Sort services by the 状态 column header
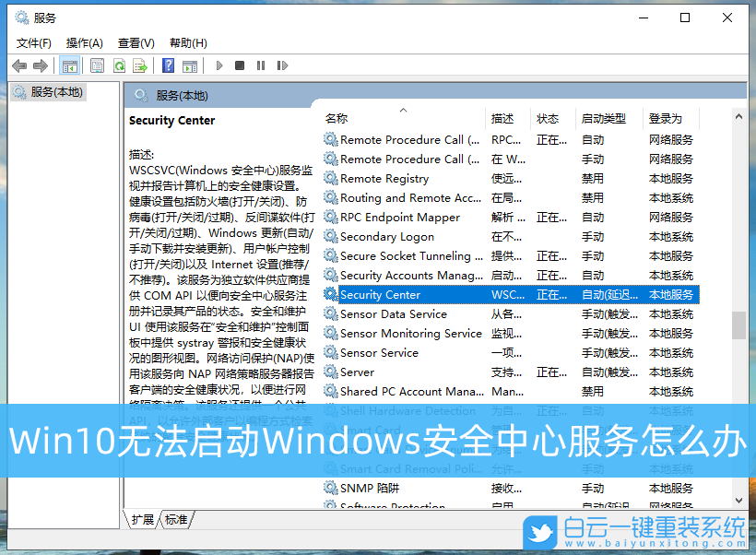 pyautogui.click(x=549, y=118)
